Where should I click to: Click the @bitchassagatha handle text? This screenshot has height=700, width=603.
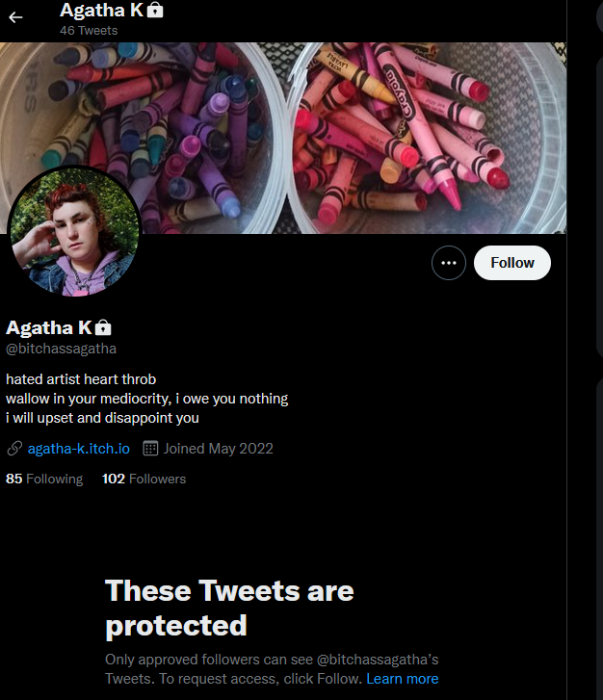coord(62,349)
